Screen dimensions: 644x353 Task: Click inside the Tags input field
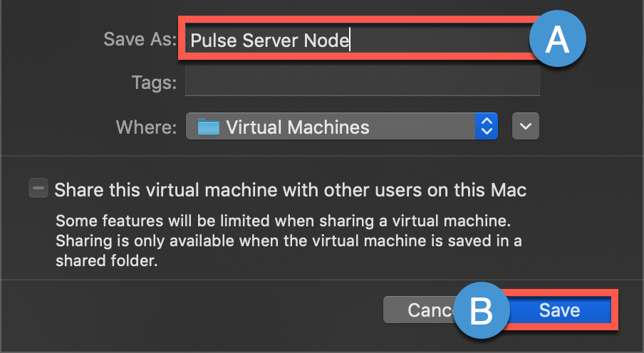pos(362,83)
